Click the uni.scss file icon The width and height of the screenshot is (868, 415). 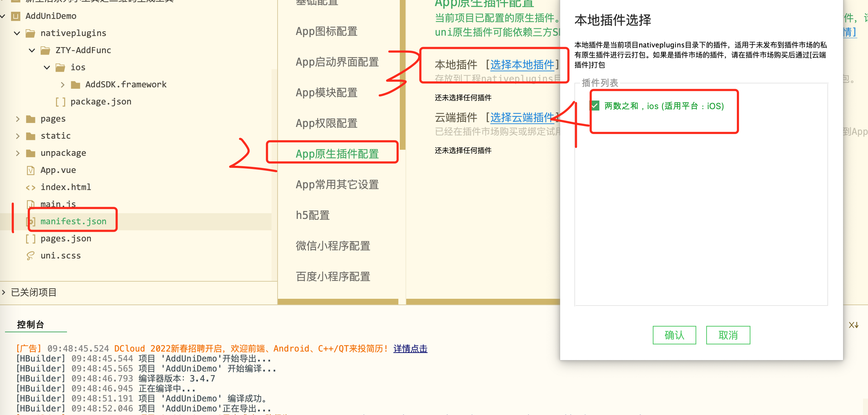click(x=31, y=256)
